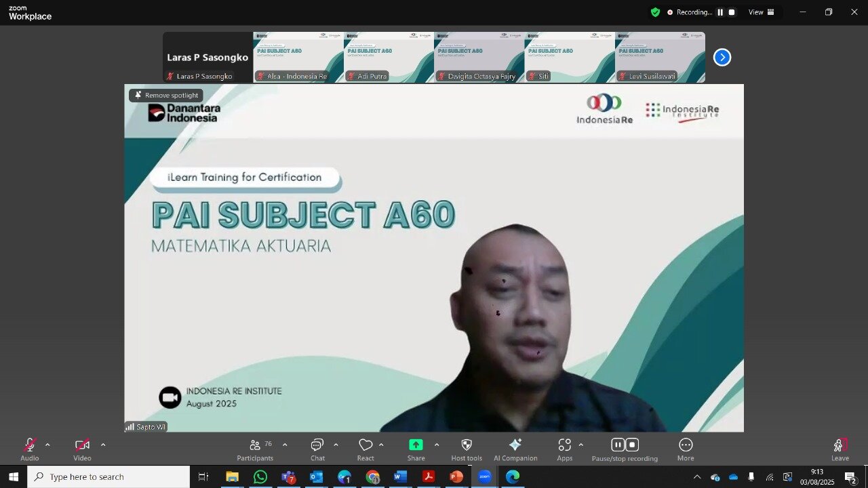Expand the Share options arrow
The height and width of the screenshot is (488, 868).
click(x=437, y=445)
